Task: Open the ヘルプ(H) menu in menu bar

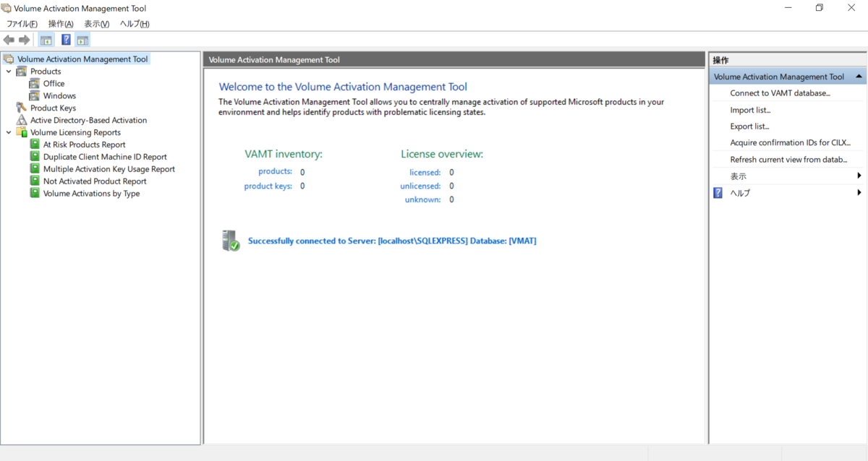Action: [135, 24]
